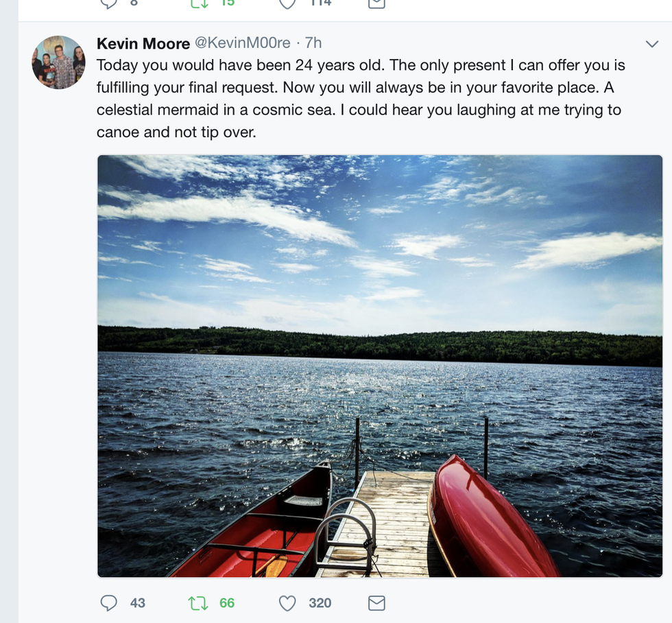672x623 pixels.
Task: Click the 7h timestamp of the tweet
Action: click(313, 43)
